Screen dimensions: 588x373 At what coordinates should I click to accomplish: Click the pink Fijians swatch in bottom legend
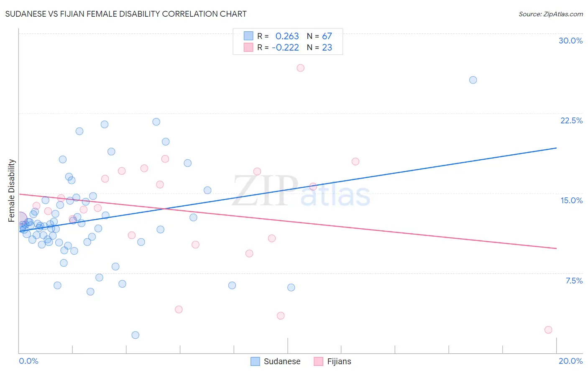[319, 362]
